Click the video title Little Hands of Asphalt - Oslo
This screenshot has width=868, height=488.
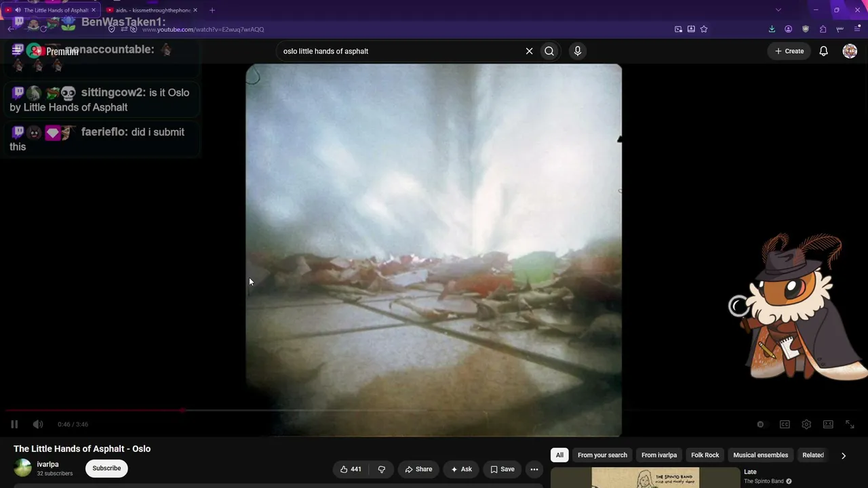(x=82, y=449)
